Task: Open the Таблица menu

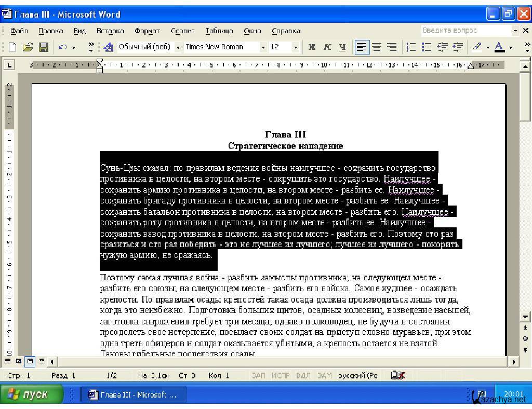Action: click(219, 31)
